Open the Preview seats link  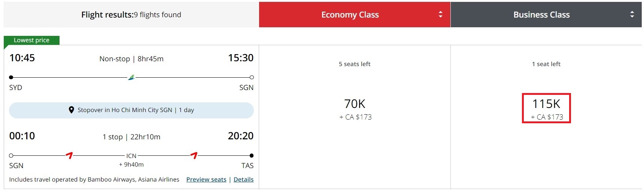pos(206,179)
